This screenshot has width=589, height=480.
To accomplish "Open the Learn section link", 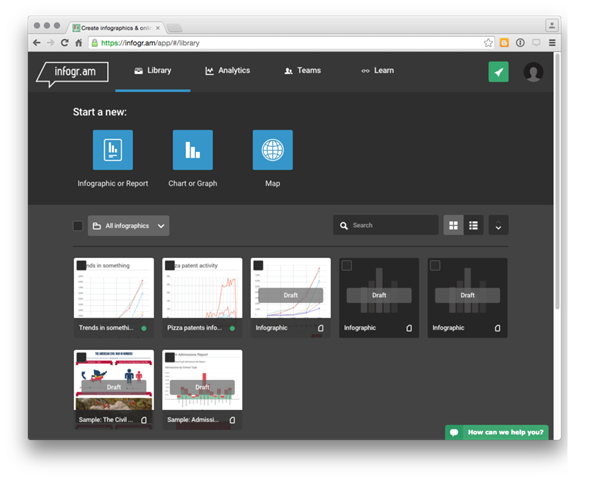I will coord(378,71).
